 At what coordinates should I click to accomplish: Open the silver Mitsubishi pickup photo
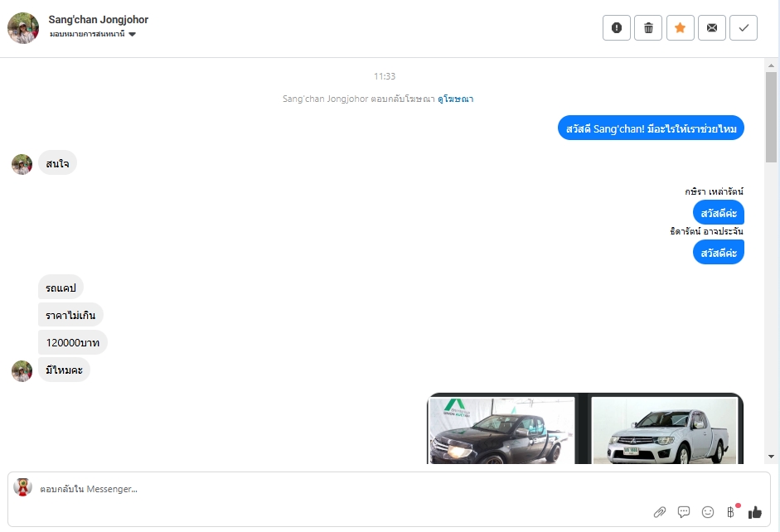[665, 430]
